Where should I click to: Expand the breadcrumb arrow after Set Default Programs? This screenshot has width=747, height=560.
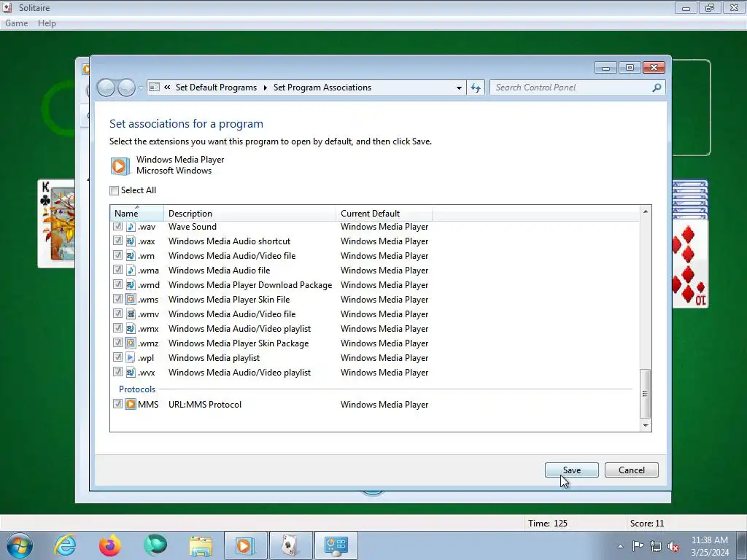265,87
